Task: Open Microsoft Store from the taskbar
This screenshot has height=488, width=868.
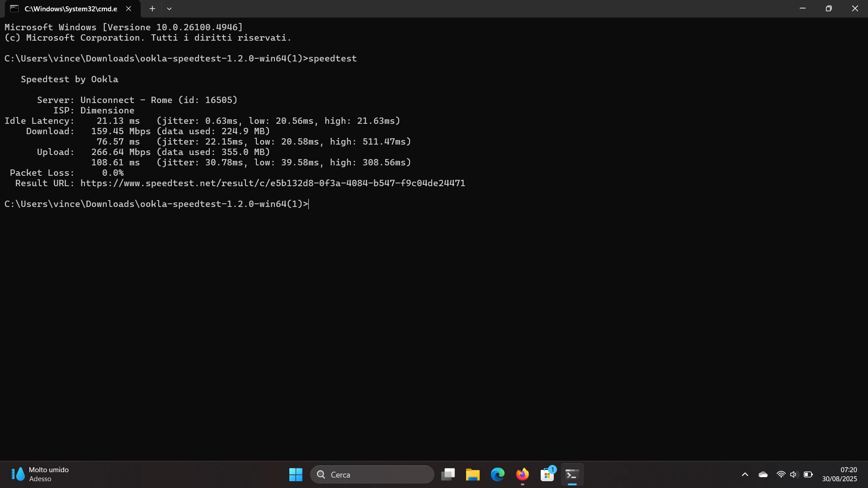Action: coord(547,474)
